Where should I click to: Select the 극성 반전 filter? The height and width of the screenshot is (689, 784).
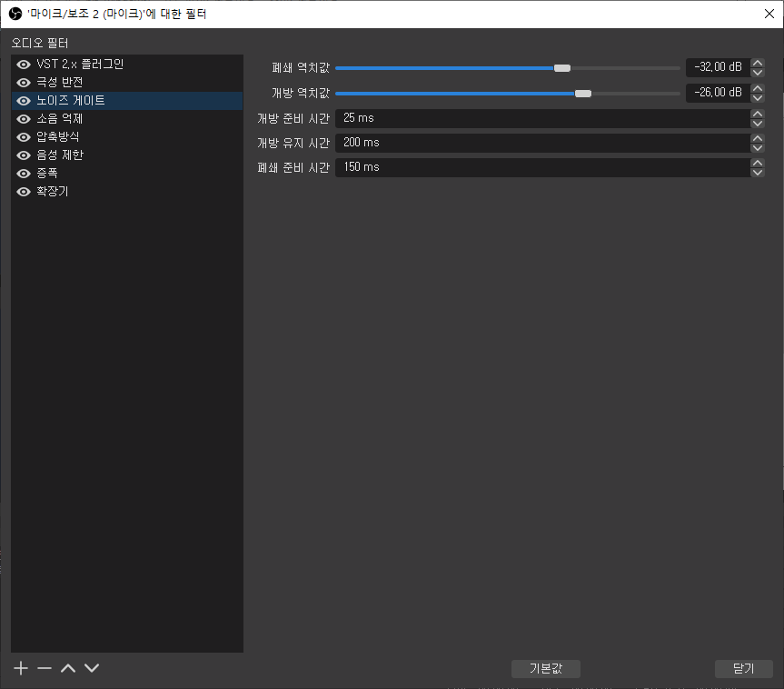[127, 83]
